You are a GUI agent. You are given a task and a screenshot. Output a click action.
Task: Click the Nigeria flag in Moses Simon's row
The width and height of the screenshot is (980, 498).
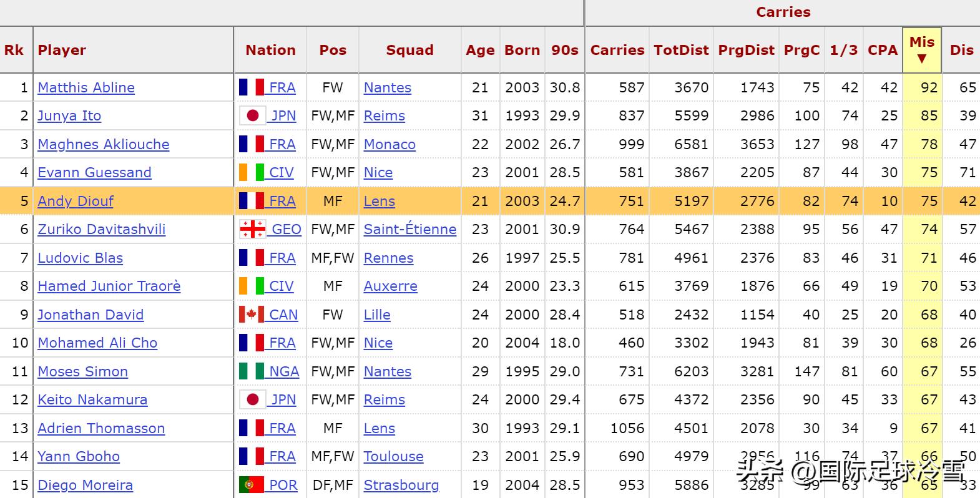[252, 371]
